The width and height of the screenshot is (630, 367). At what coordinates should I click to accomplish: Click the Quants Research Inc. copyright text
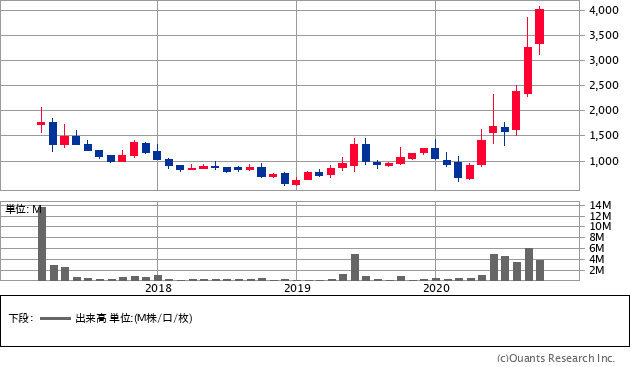pos(556,358)
